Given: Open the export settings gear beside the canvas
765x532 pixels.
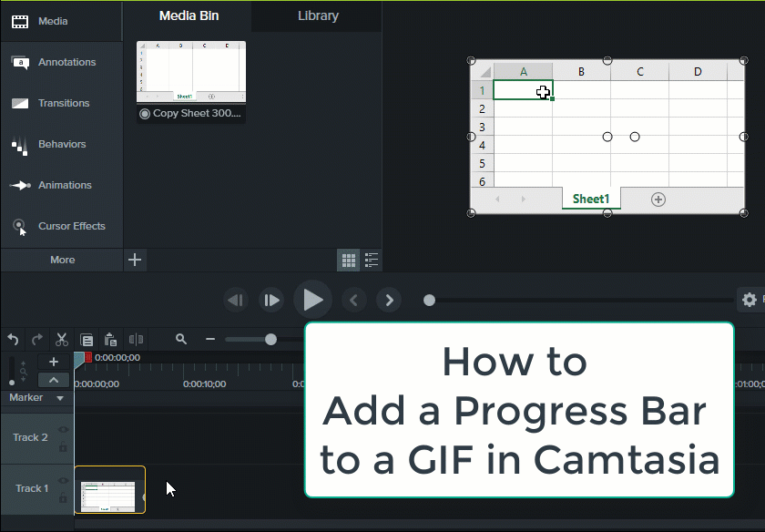Looking at the screenshot, I should pos(749,299).
